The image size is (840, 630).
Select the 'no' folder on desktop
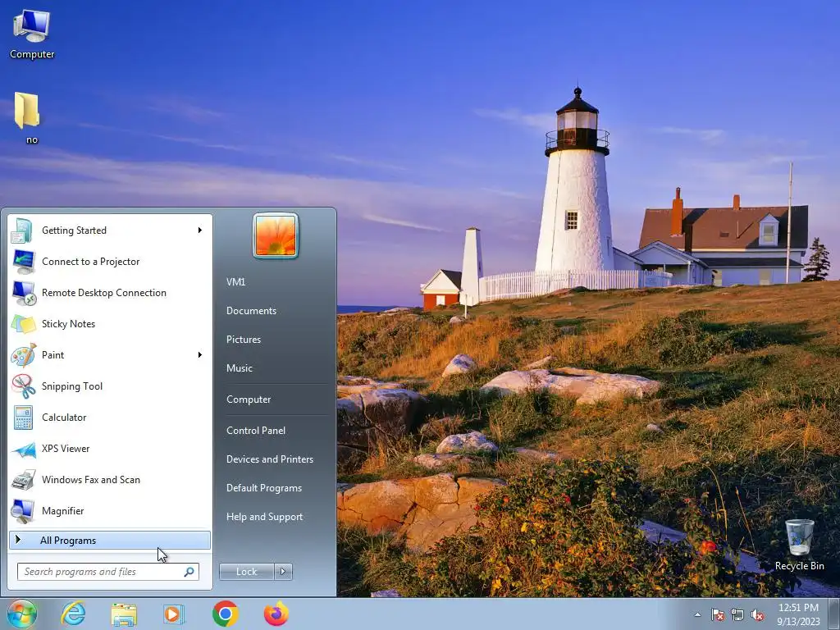(x=28, y=118)
